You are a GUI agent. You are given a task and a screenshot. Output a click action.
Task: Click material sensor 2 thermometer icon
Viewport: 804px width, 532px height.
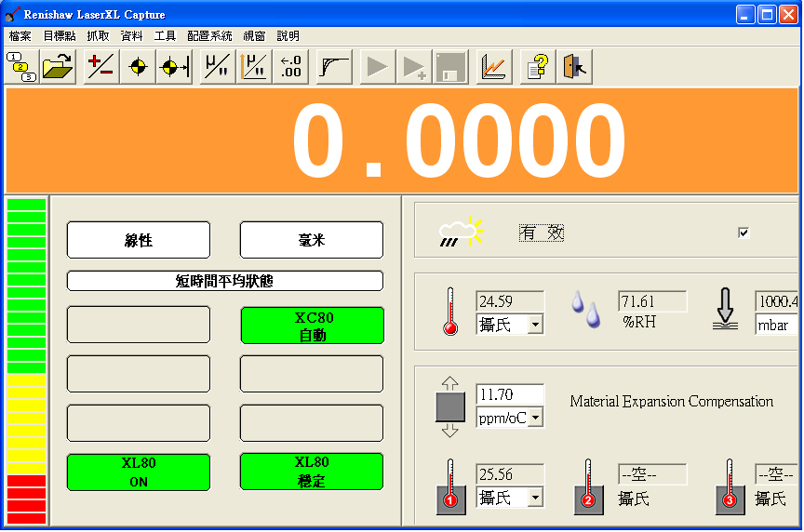(x=588, y=486)
